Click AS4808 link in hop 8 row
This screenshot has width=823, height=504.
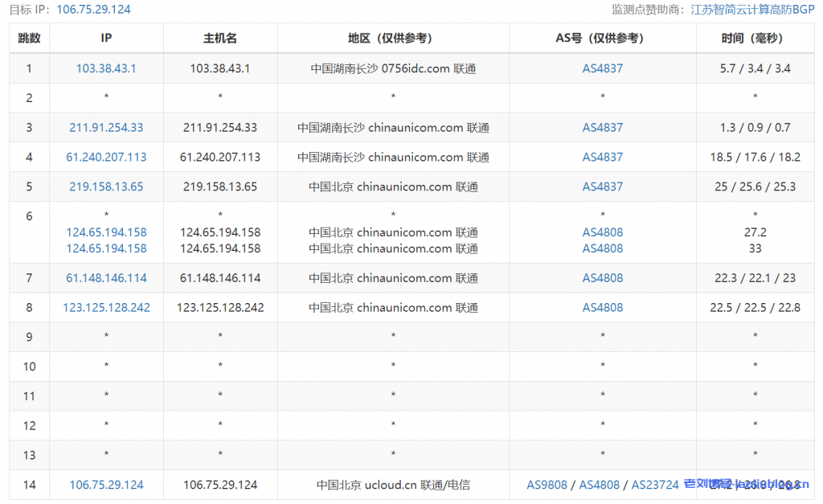point(602,307)
